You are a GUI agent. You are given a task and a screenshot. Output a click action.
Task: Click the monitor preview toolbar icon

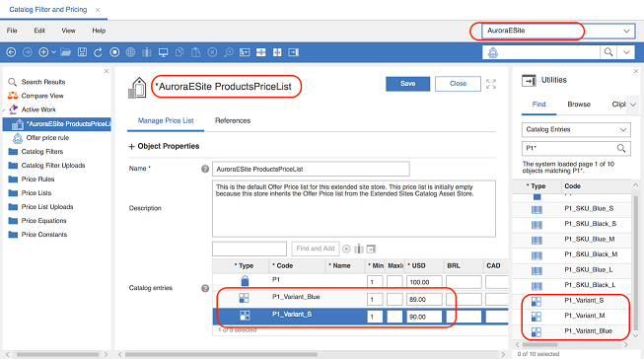click(x=163, y=52)
